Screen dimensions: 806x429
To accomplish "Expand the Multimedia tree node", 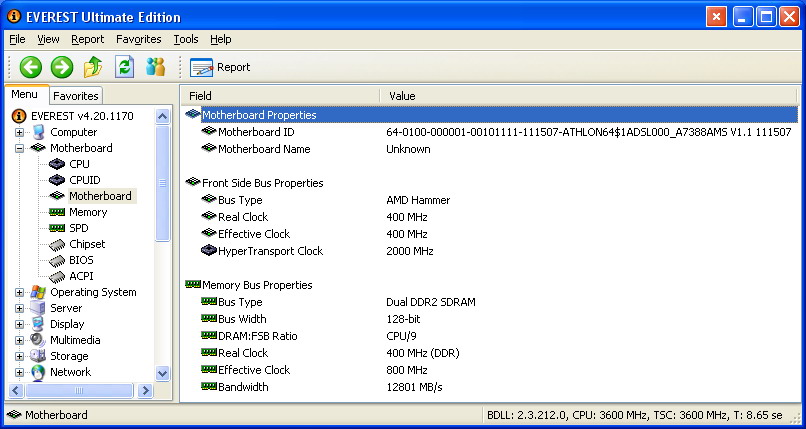I will tap(20, 340).
